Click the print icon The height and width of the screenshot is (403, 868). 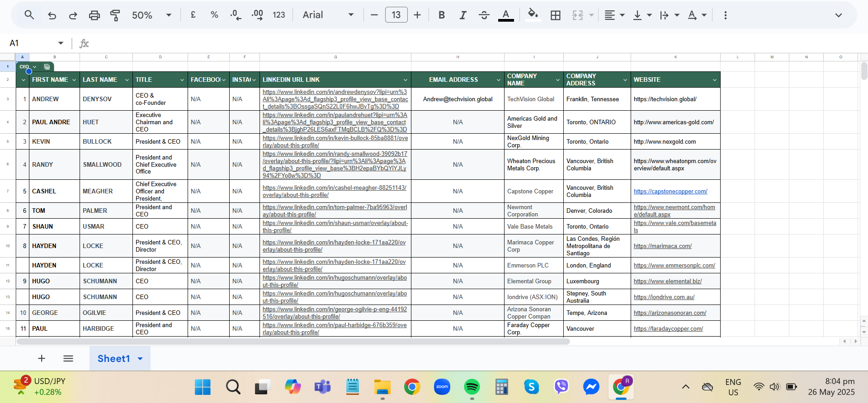click(x=94, y=15)
